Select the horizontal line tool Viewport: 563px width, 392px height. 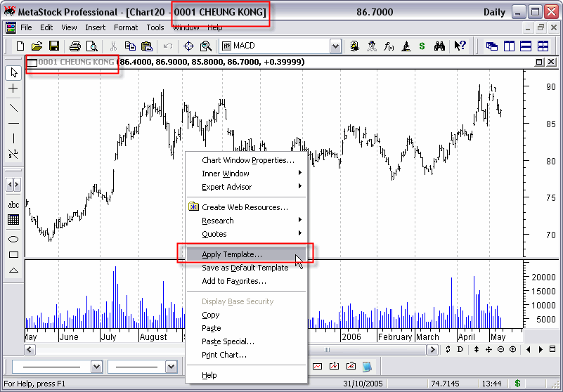[13, 123]
